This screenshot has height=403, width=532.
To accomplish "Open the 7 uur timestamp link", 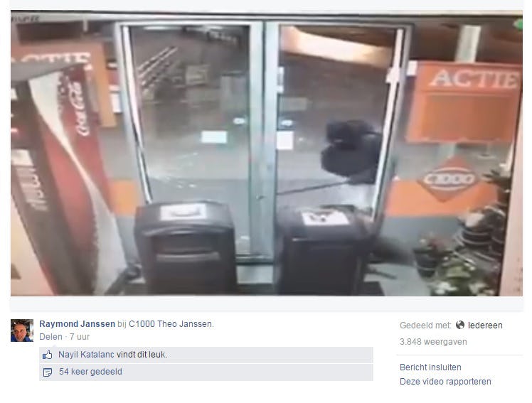I will (80, 337).
